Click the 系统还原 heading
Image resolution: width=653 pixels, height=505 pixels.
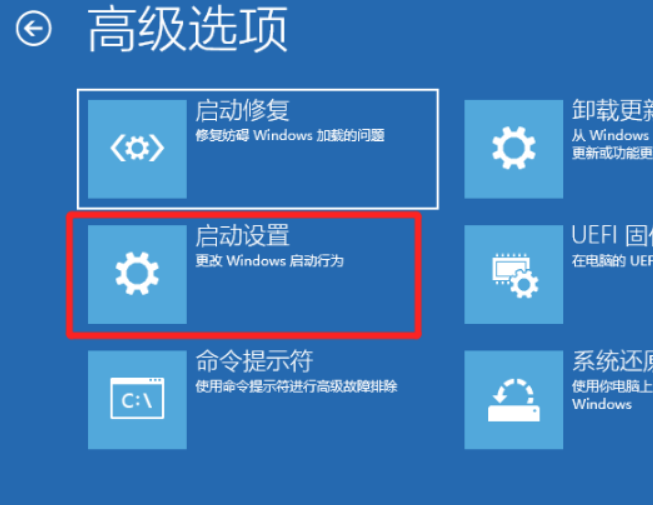[612, 361]
